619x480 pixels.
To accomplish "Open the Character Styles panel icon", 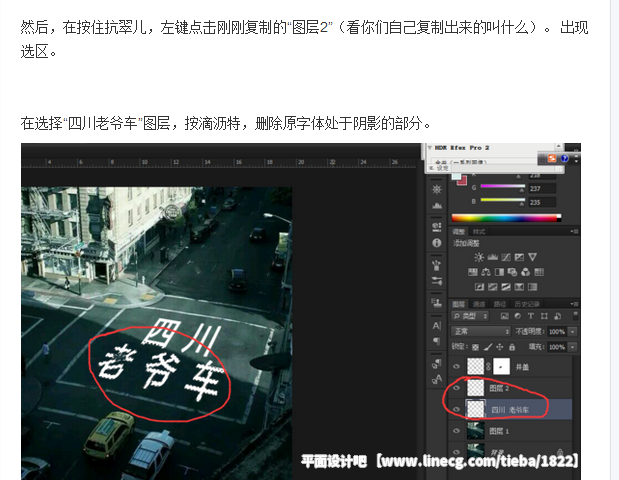I will click(x=437, y=379).
